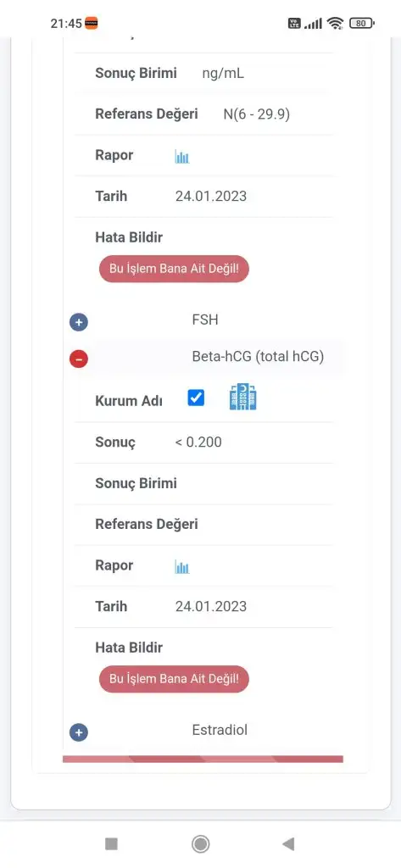Collapse the Beta-hCG (total hCG) row
Image resolution: width=401 pixels, height=868 pixels.
coord(79,359)
